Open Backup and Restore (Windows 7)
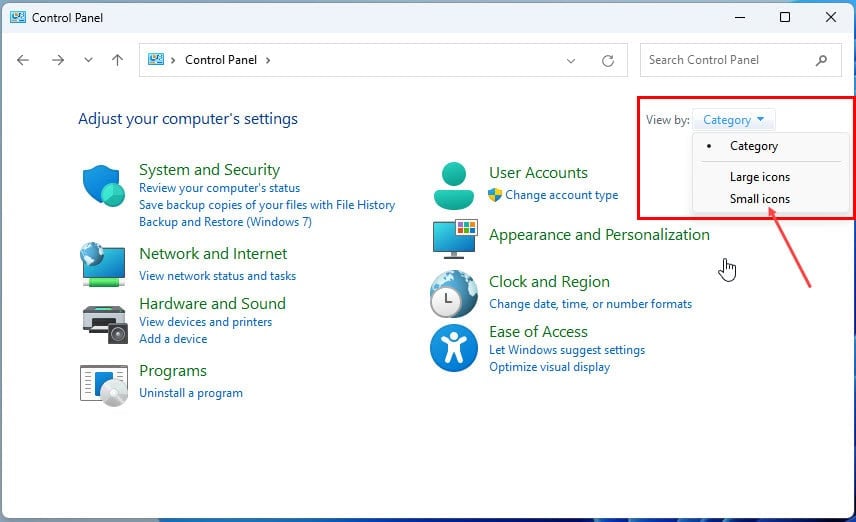 click(x=225, y=222)
